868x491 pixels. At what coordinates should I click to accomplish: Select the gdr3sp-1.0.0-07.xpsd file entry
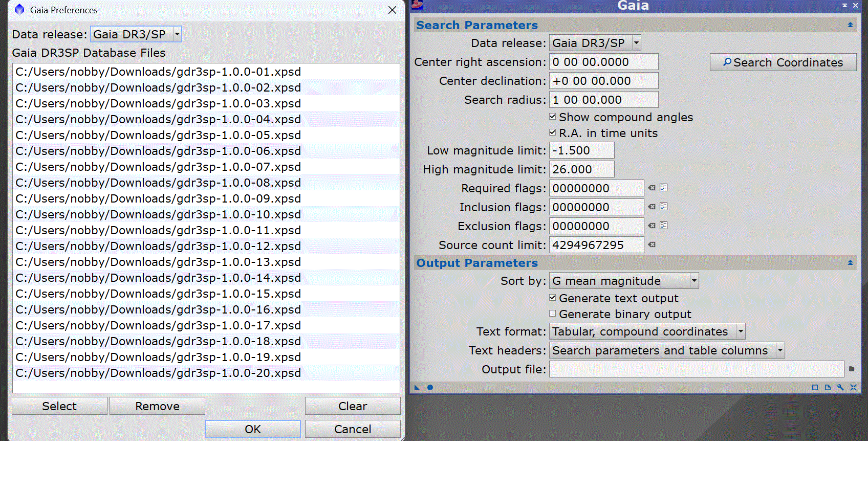pyautogui.click(x=158, y=167)
